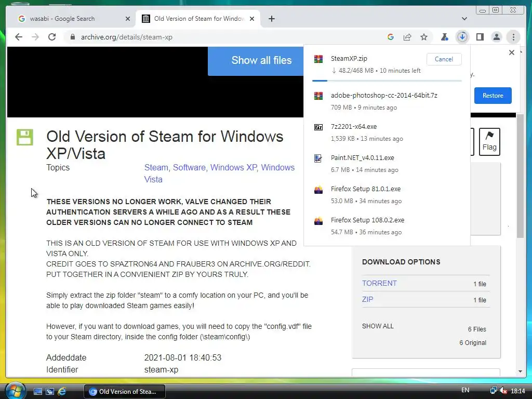Click the '6 Original' files text
Screen dimensions: 532x399
click(x=473, y=343)
